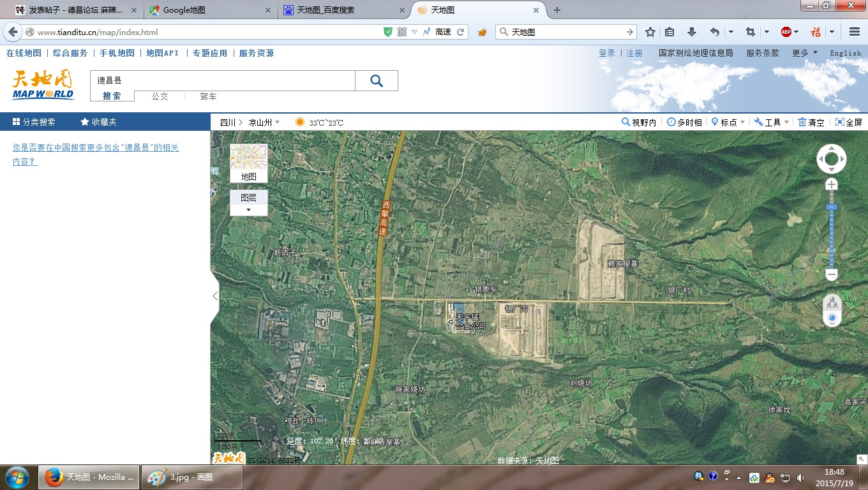Open 视野内 search-in-view tool
The width and height of the screenshot is (868, 490).
tap(639, 122)
